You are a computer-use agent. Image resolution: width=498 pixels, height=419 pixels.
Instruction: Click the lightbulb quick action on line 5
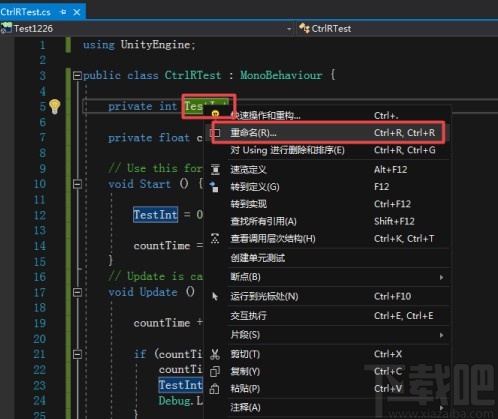55,106
